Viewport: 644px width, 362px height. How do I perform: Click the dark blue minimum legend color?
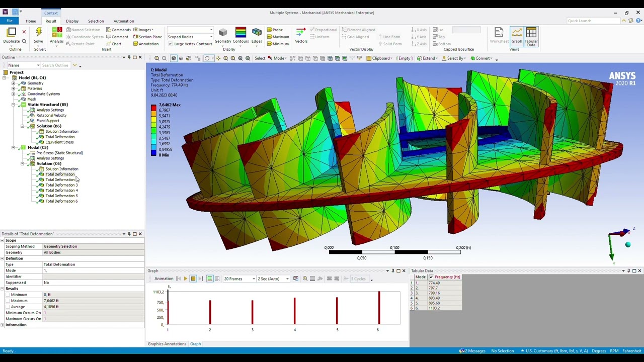pyautogui.click(x=153, y=152)
